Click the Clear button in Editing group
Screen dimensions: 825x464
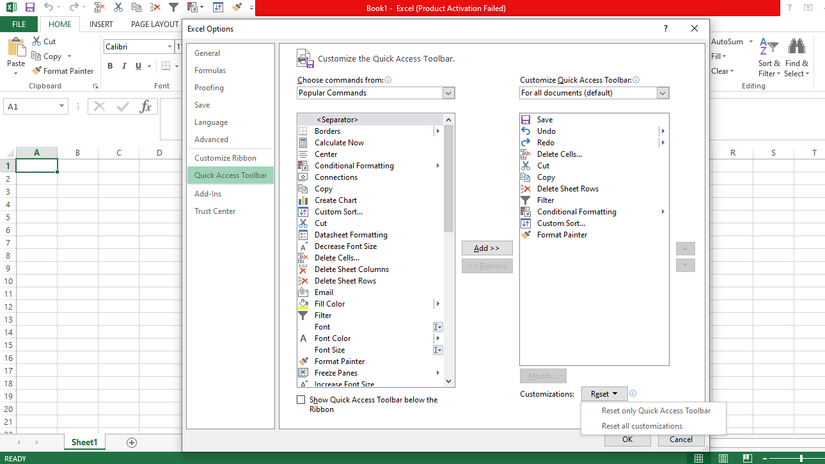[x=722, y=71]
